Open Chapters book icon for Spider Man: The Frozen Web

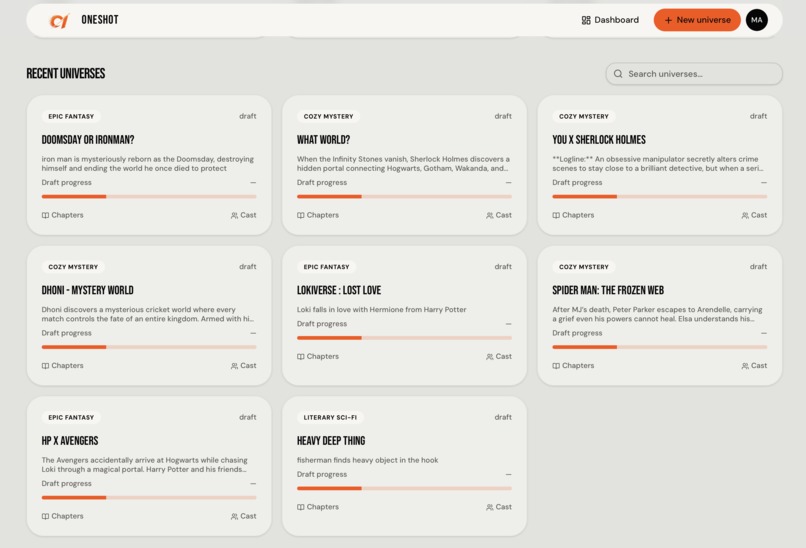click(556, 366)
